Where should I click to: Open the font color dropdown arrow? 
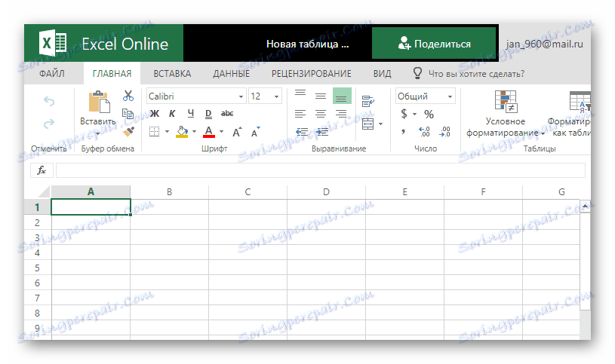click(x=222, y=132)
